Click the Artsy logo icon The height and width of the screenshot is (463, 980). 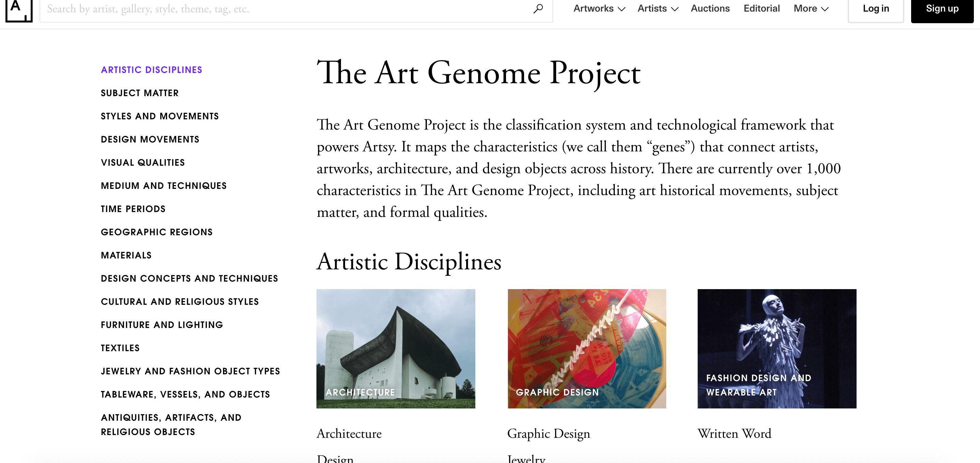pyautogui.click(x=19, y=11)
